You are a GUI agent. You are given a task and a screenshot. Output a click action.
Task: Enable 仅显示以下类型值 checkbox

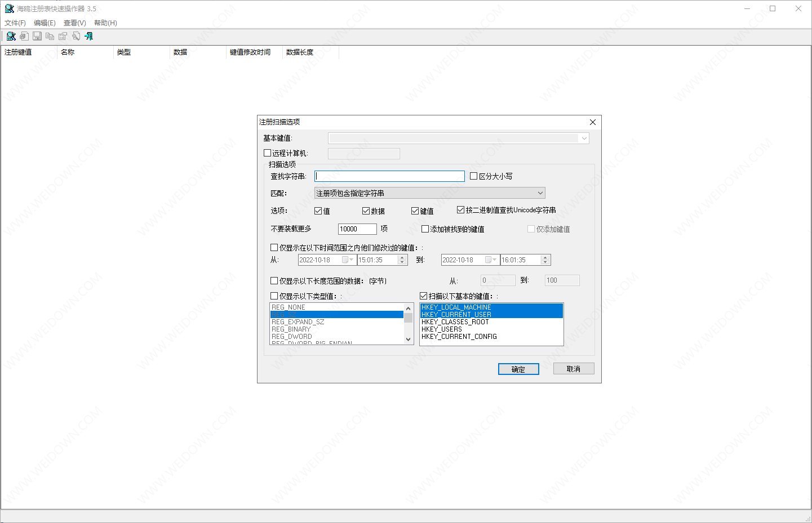coord(274,296)
